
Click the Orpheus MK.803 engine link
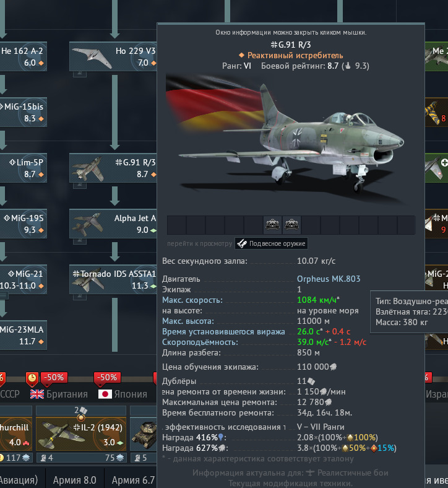(x=329, y=279)
